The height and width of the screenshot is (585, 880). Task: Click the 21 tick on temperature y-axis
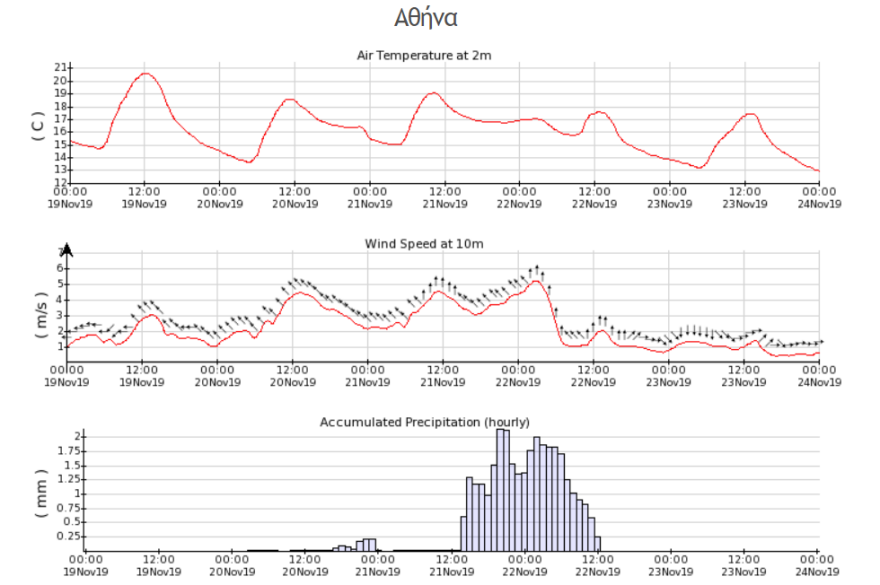[x=60, y=67]
